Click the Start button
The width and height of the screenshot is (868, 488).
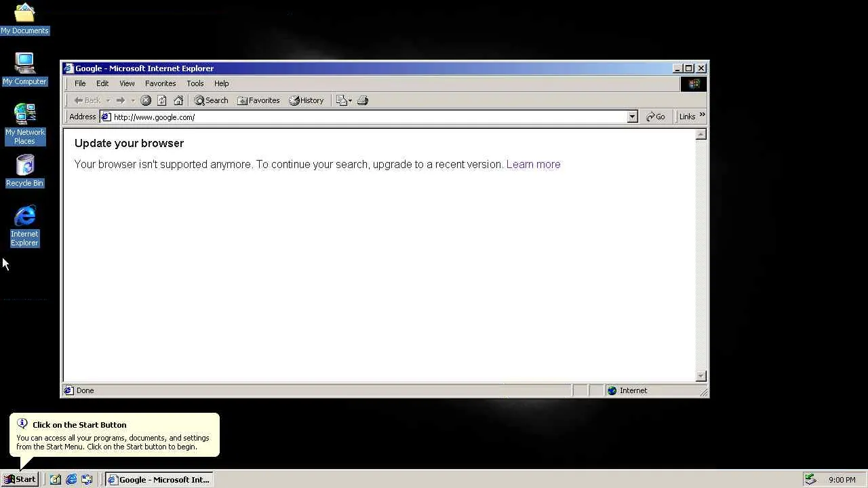20,479
